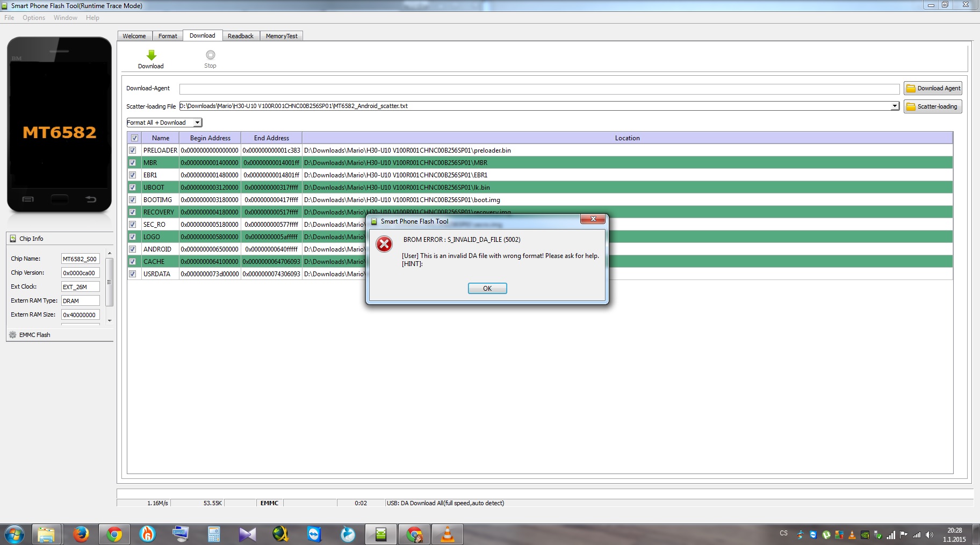Click the Download-Agent path input field
This screenshot has height=545, width=980.
539,89
